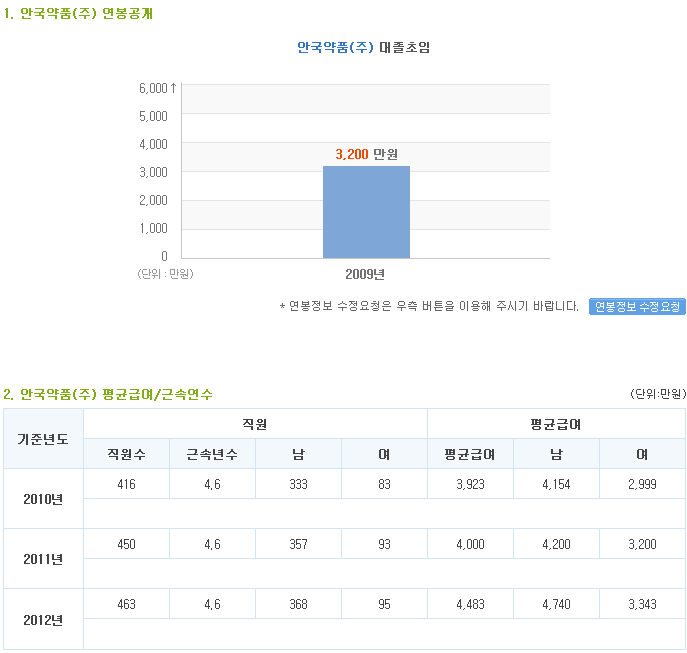Click the 근속년수 column header
This screenshot has width=687, height=653.
(212, 454)
